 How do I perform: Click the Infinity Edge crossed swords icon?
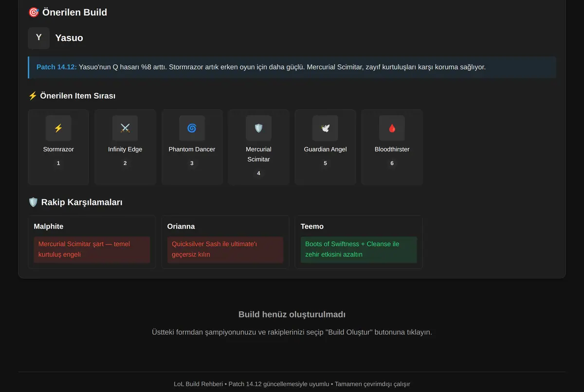[x=125, y=128]
